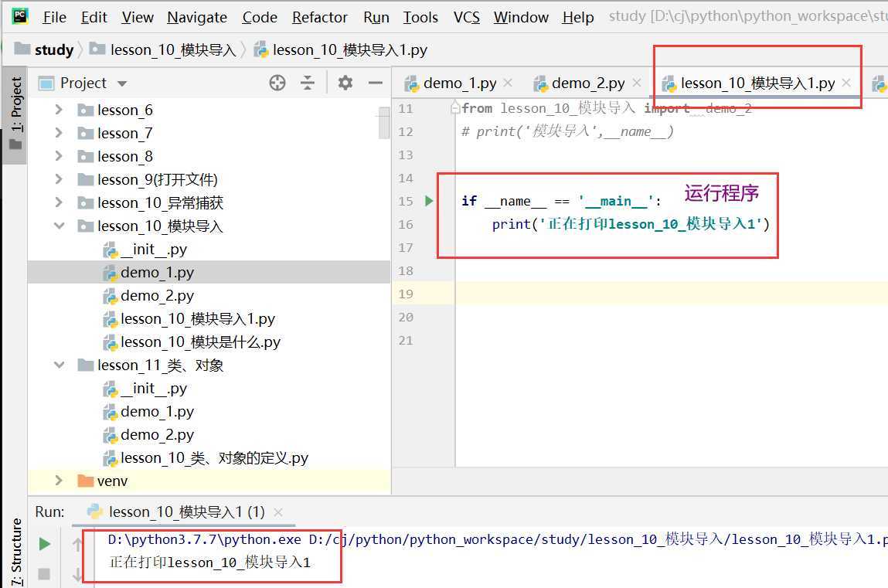Open the Window menu
The height and width of the screenshot is (588, 888).
tap(521, 18)
